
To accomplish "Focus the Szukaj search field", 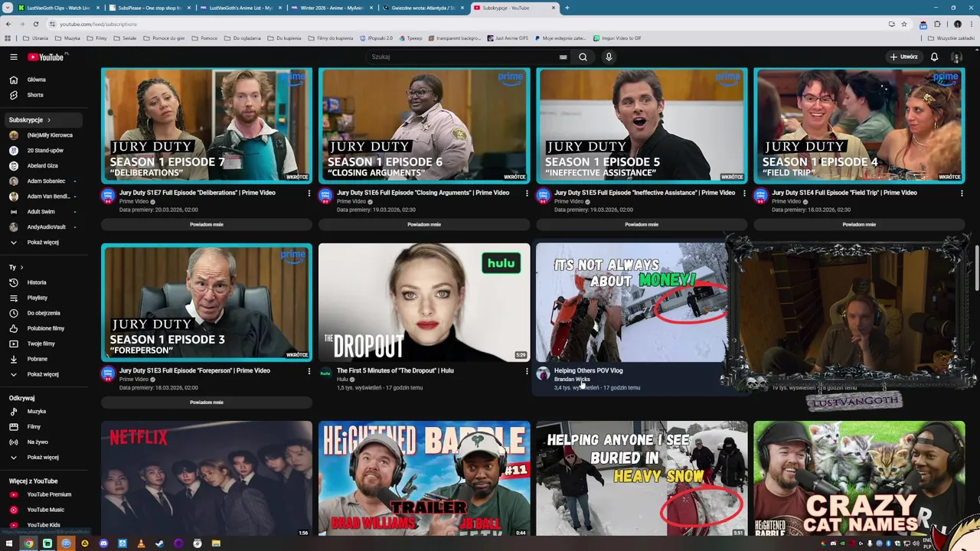I will 463,57.
